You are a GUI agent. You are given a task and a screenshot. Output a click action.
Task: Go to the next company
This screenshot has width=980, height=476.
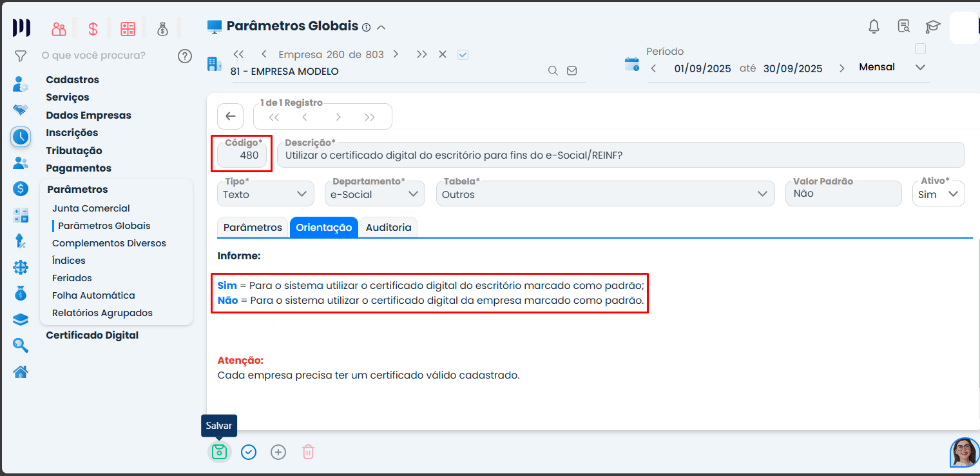point(396,54)
